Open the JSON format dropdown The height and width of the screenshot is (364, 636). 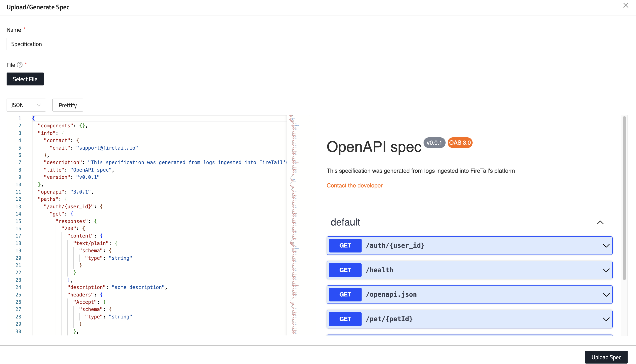(x=26, y=105)
